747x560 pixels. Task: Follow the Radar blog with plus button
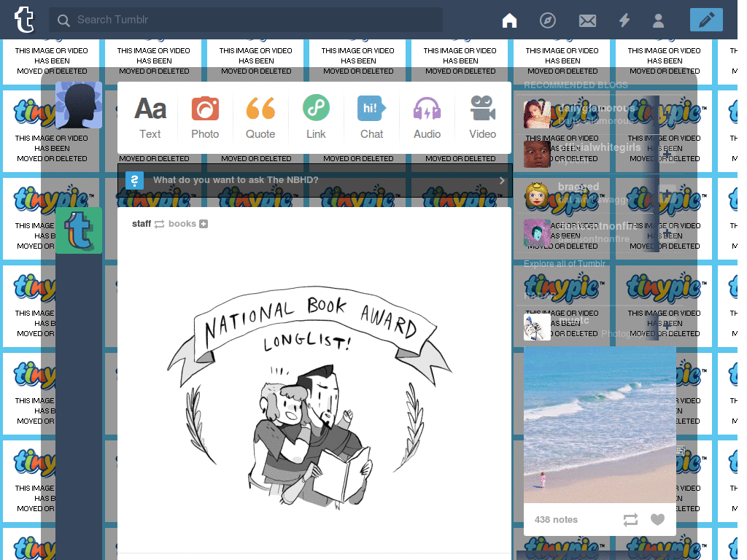point(667,327)
